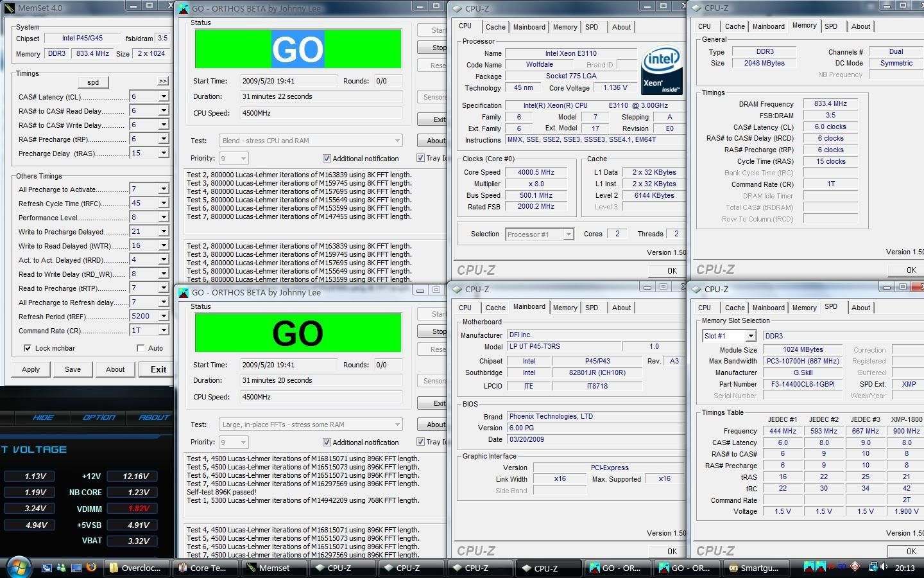924x578 pixels.
Task: Open the Precharge Delay (tRAS) dropdown
Action: 163,153
